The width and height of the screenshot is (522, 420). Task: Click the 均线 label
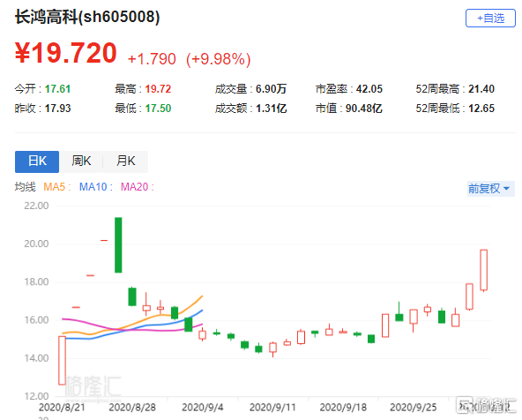25,187
